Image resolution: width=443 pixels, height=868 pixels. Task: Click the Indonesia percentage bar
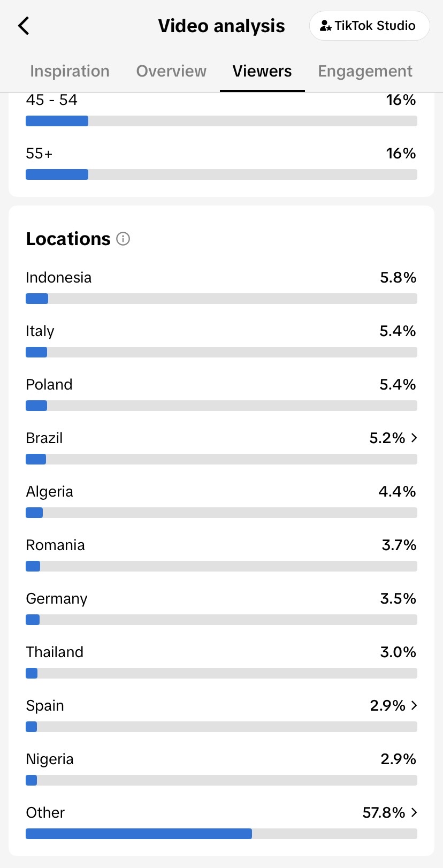(x=222, y=299)
